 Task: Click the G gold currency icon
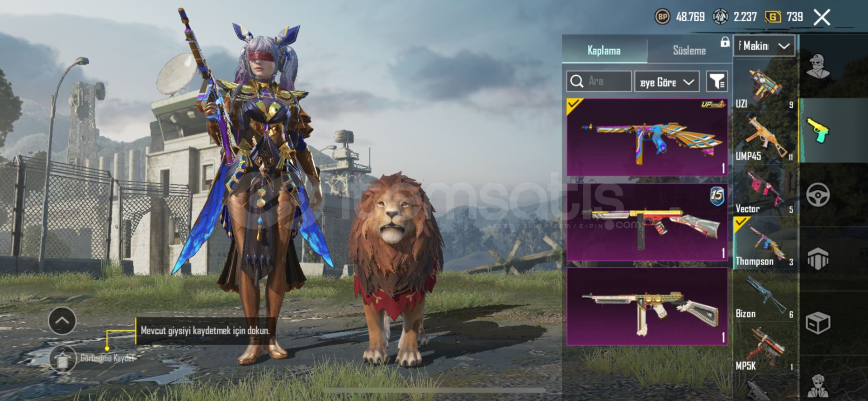(773, 17)
